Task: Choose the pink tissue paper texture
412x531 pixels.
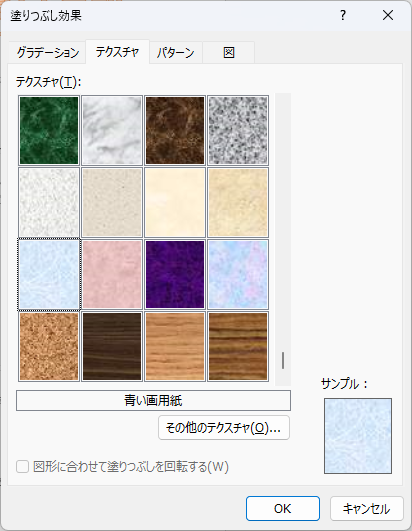Action: tap(112, 274)
